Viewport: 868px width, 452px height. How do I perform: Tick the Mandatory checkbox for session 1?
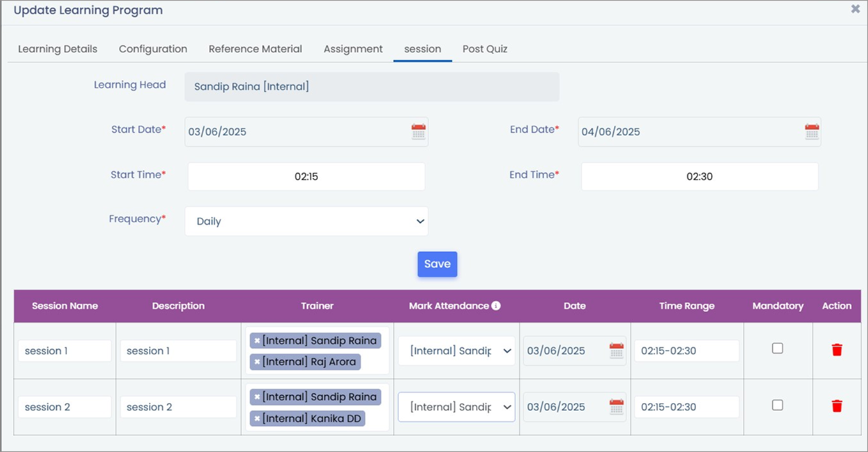(x=777, y=349)
